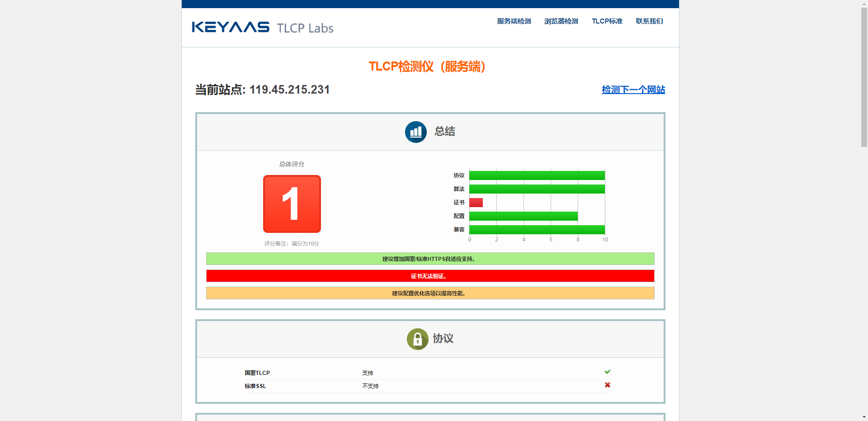Screen dimensions: 868x421
Task: Click the green 建议增加国密/标准HTTPS自适应支持 banner
Action: (430, 259)
